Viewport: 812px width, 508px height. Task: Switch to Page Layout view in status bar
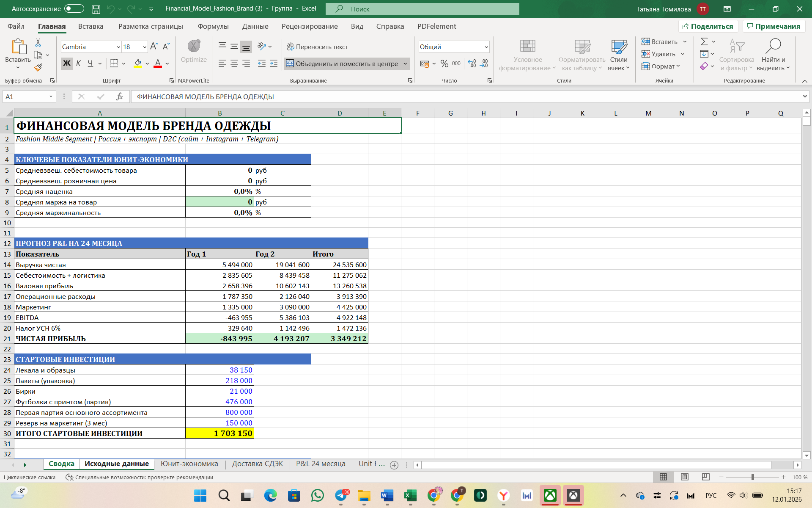(684, 477)
